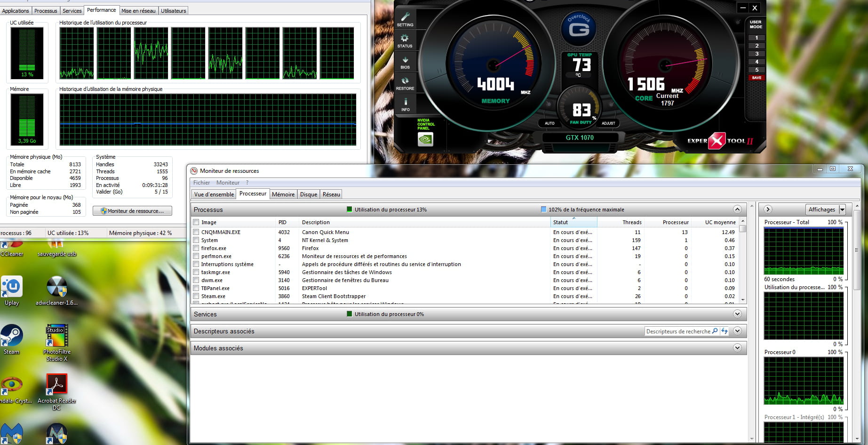Open the Affichages dropdown arrow

(842, 210)
